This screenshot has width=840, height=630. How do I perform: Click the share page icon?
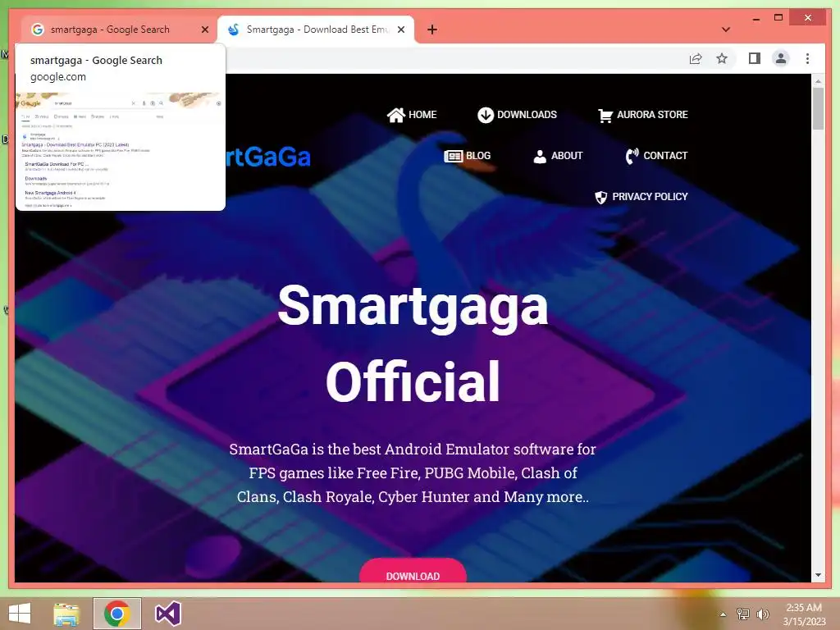tap(696, 58)
